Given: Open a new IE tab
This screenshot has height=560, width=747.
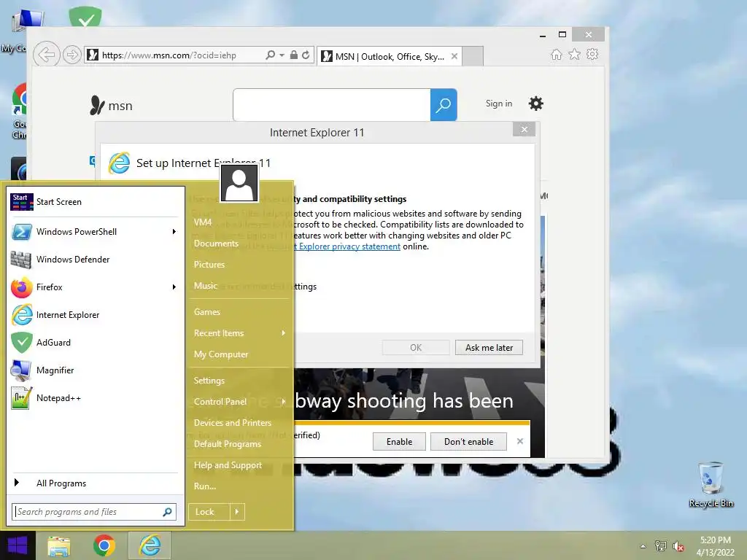Looking at the screenshot, I should click(473, 56).
